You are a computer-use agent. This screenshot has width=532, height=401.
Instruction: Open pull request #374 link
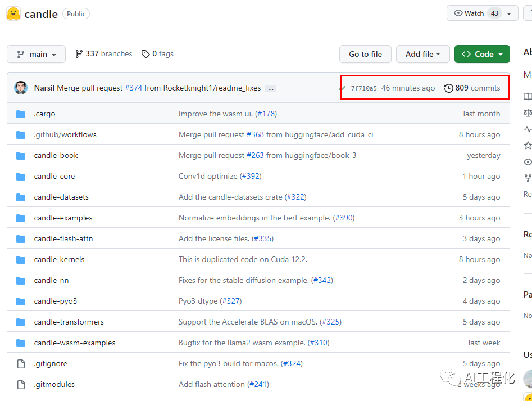point(134,88)
